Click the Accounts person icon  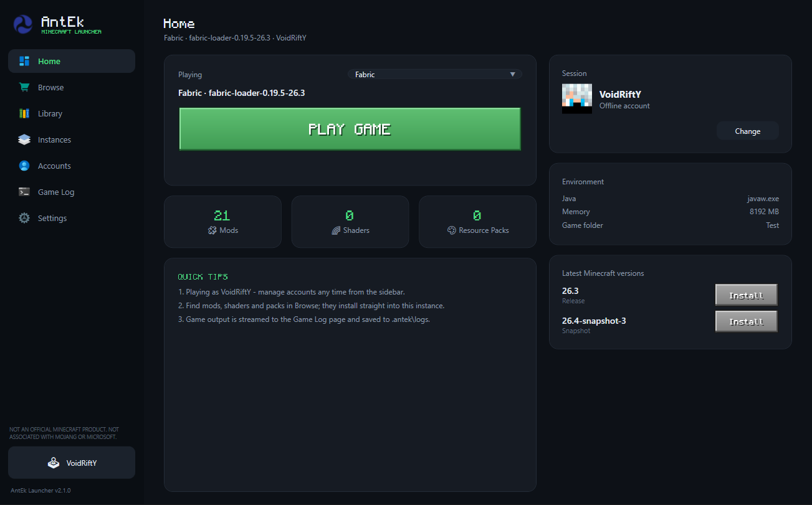(x=24, y=166)
